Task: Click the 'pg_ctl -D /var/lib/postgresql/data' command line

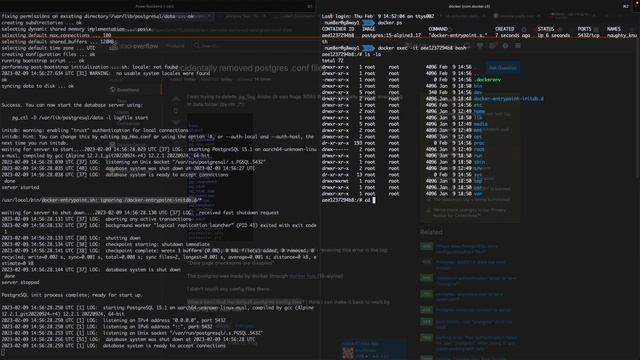Action: [x=80, y=118]
